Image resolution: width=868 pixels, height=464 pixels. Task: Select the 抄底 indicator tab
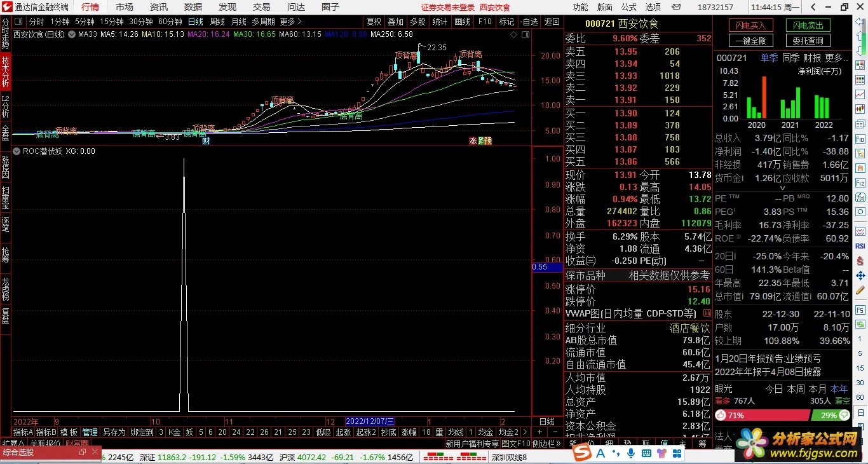[388, 432]
